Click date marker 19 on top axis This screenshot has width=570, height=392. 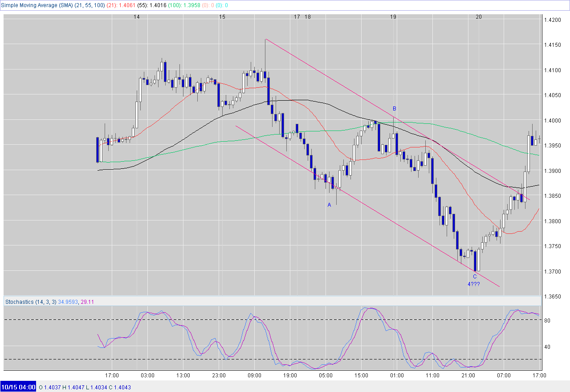tap(393, 16)
